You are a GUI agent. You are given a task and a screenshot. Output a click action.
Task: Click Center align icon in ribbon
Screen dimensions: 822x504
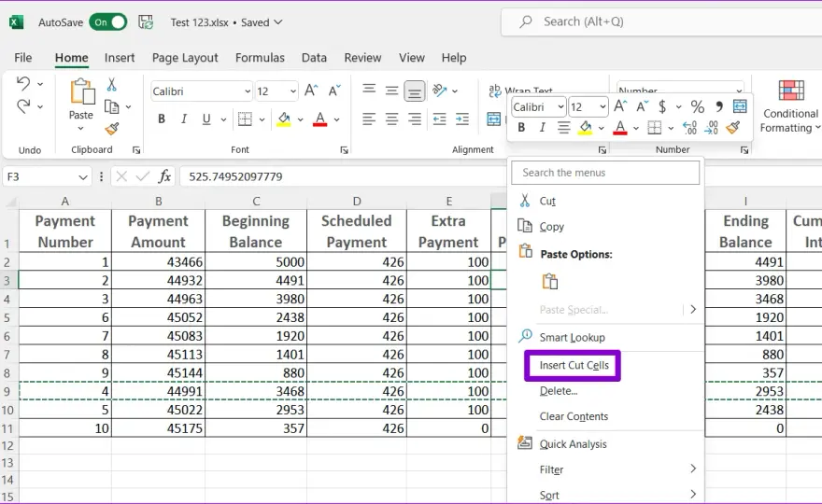click(391, 119)
